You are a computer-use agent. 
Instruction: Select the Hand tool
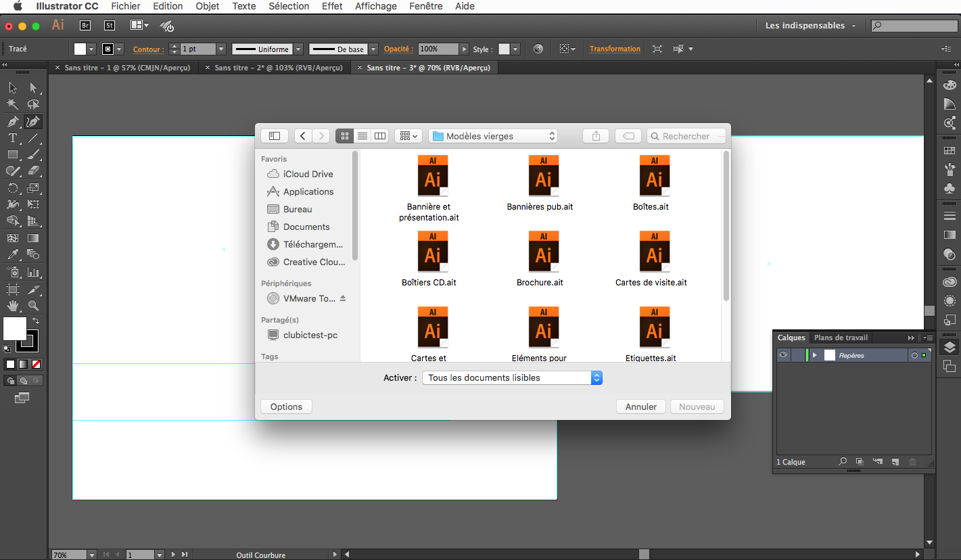click(13, 306)
